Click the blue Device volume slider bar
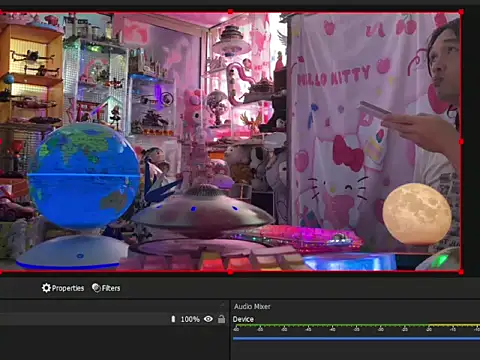Image resolution: width=480 pixels, height=360 pixels. (x=356, y=338)
